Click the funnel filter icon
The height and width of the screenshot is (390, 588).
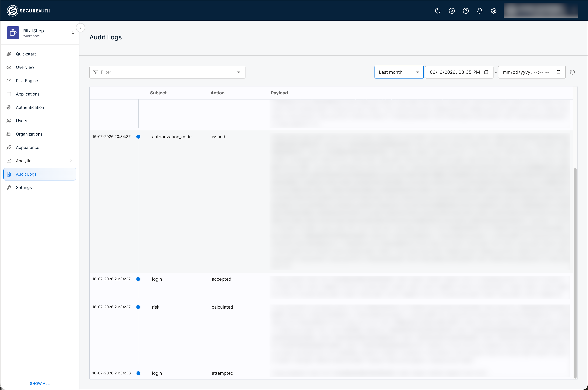tap(96, 72)
